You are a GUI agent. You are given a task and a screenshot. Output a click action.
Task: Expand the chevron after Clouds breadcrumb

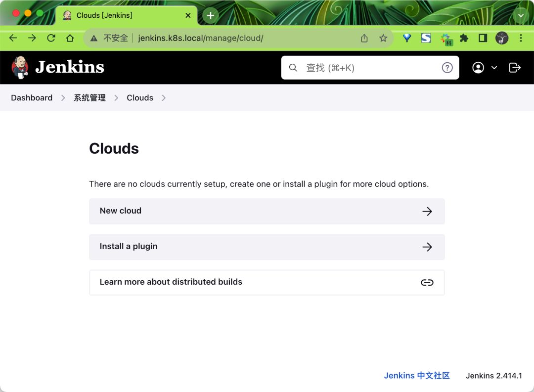(x=164, y=98)
